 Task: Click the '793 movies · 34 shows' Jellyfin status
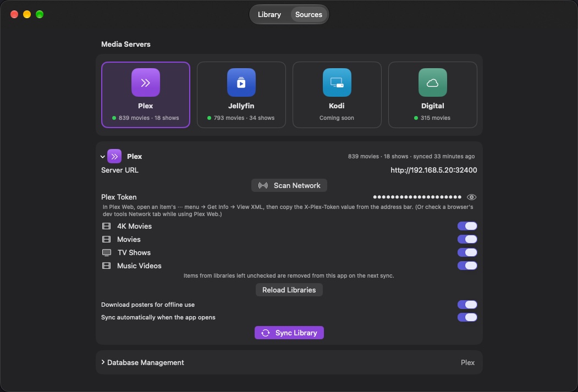[x=241, y=118]
